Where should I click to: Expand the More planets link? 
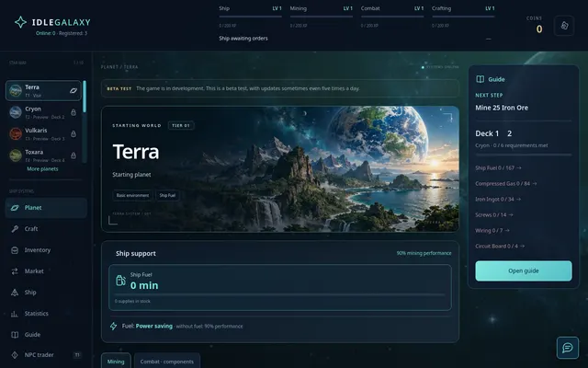tap(42, 169)
